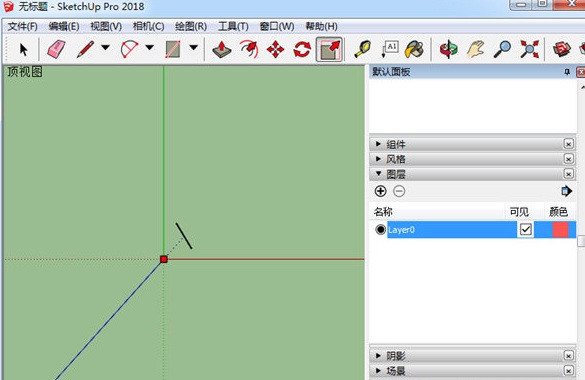Delete layer with minus icon
585x380 pixels.
coord(399,191)
